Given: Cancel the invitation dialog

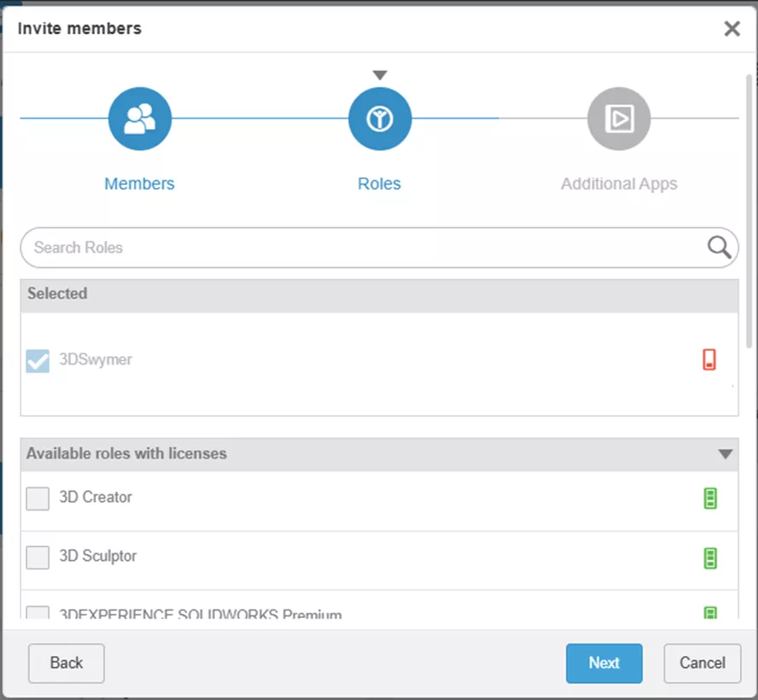Looking at the screenshot, I should click(703, 662).
